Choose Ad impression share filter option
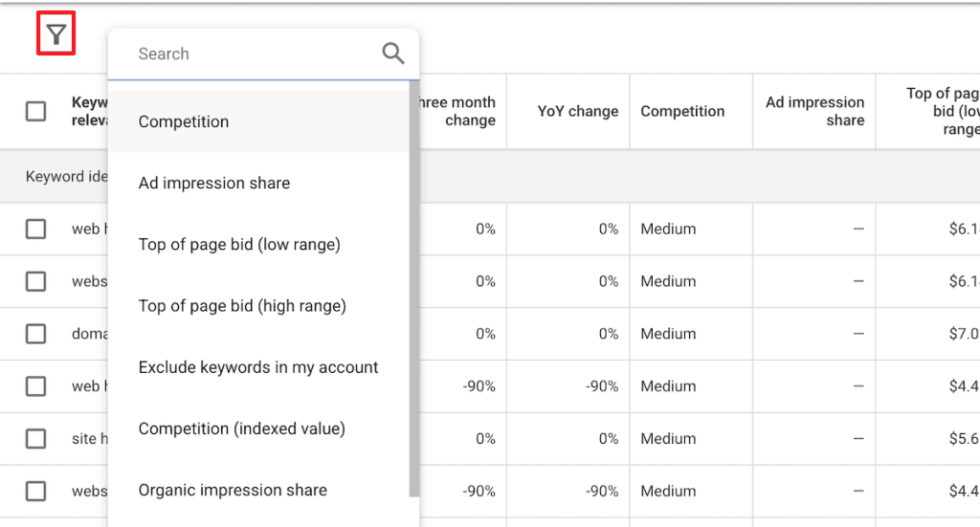This screenshot has height=527, width=980. pyautogui.click(x=258, y=183)
